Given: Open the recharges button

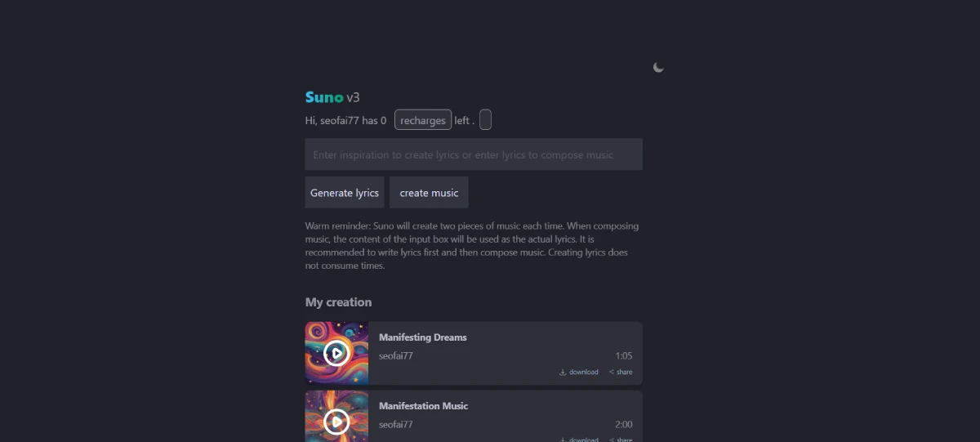Looking at the screenshot, I should coord(423,120).
